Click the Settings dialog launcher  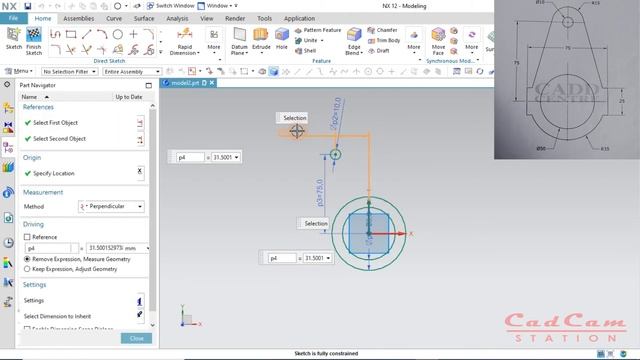(x=140, y=301)
